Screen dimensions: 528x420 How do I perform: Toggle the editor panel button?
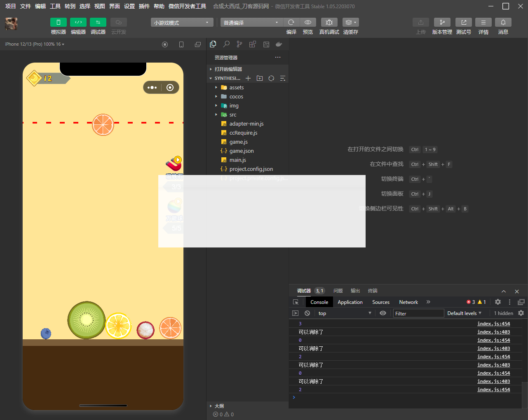point(78,22)
